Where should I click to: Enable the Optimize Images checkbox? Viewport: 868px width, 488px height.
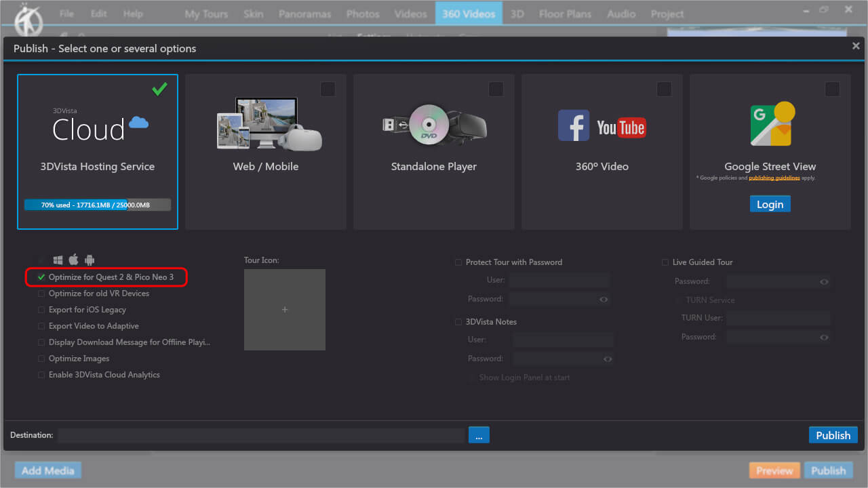coord(41,359)
